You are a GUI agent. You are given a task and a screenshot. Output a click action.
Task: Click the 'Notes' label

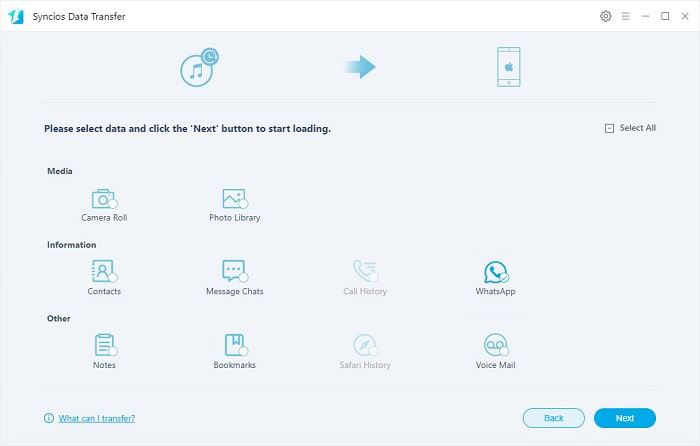[x=104, y=365]
